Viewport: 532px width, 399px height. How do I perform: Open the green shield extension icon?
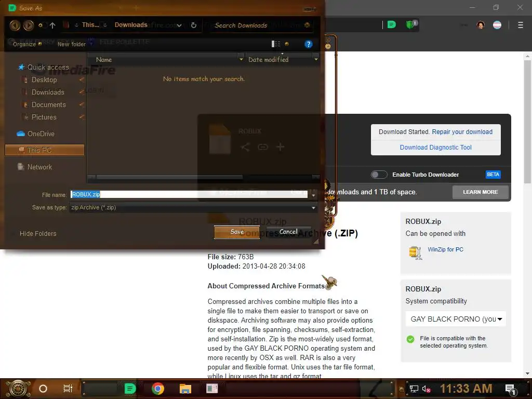pyautogui.click(x=410, y=24)
